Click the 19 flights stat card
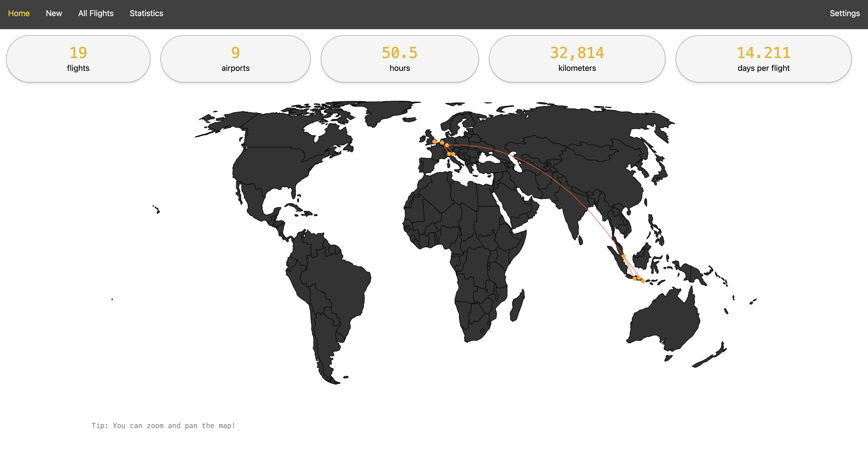868x455 pixels. tap(78, 59)
